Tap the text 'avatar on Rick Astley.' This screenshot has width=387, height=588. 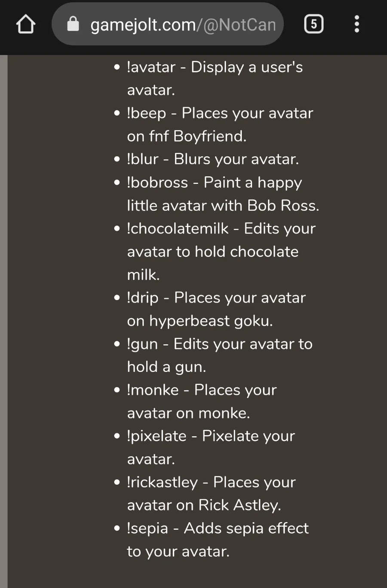(204, 505)
